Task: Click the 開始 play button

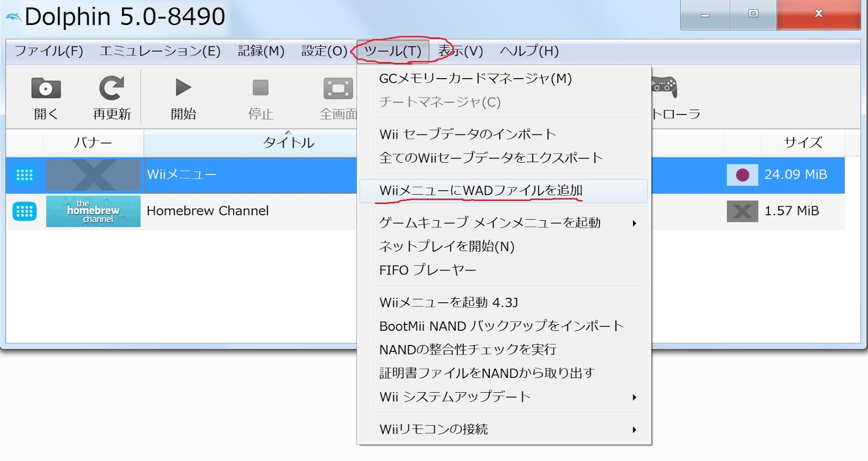Action: [x=183, y=87]
